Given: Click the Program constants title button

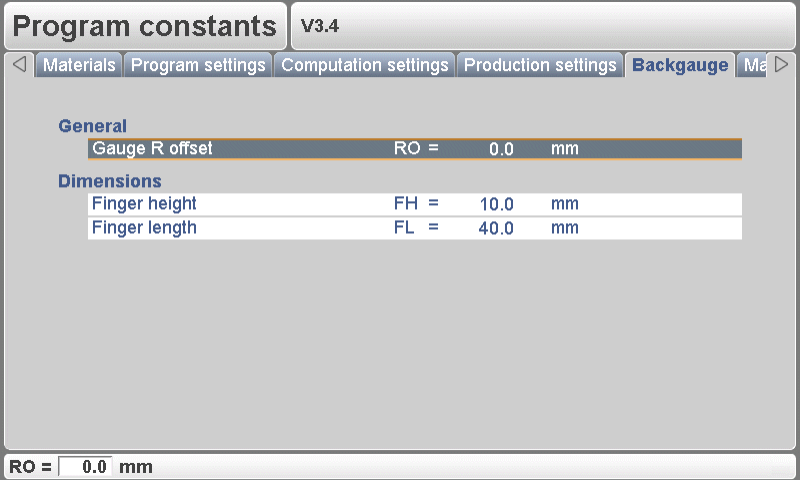Looking at the screenshot, I should click(x=145, y=27).
